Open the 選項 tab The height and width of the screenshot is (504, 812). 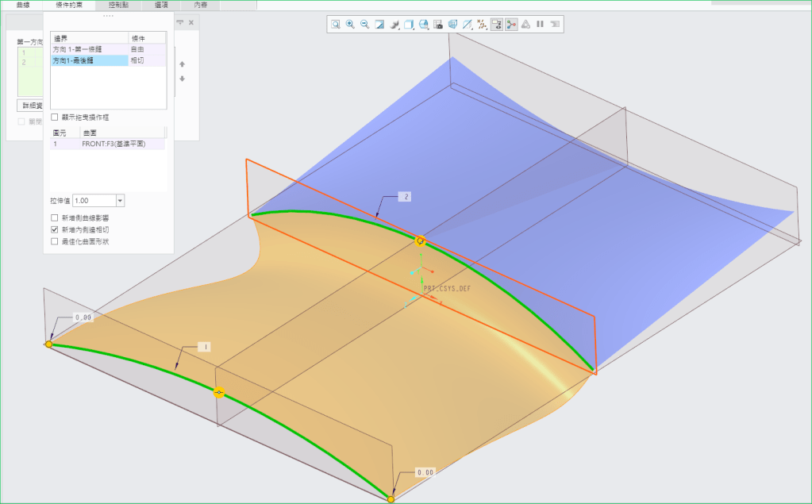point(161,5)
